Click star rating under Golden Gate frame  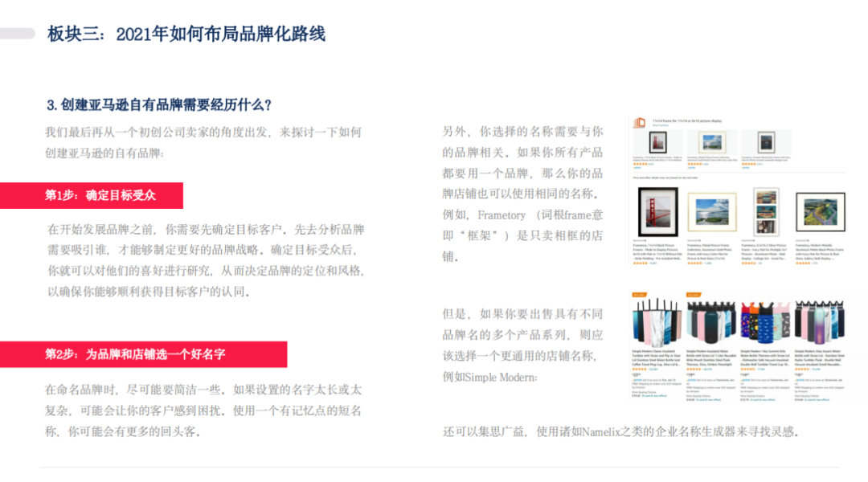[x=640, y=263]
